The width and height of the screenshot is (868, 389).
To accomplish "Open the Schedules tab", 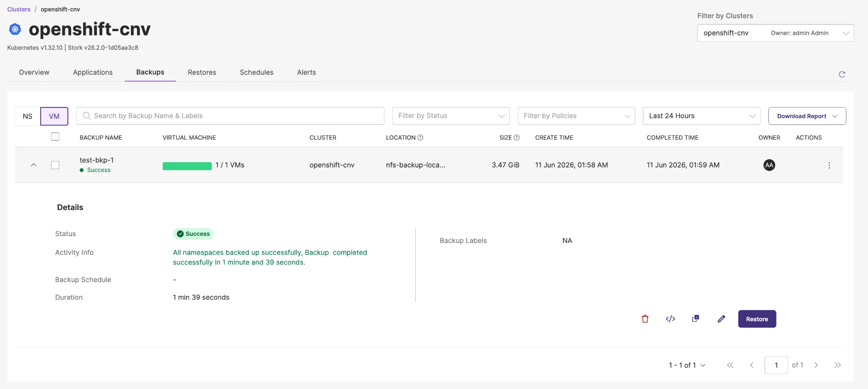I will (256, 72).
